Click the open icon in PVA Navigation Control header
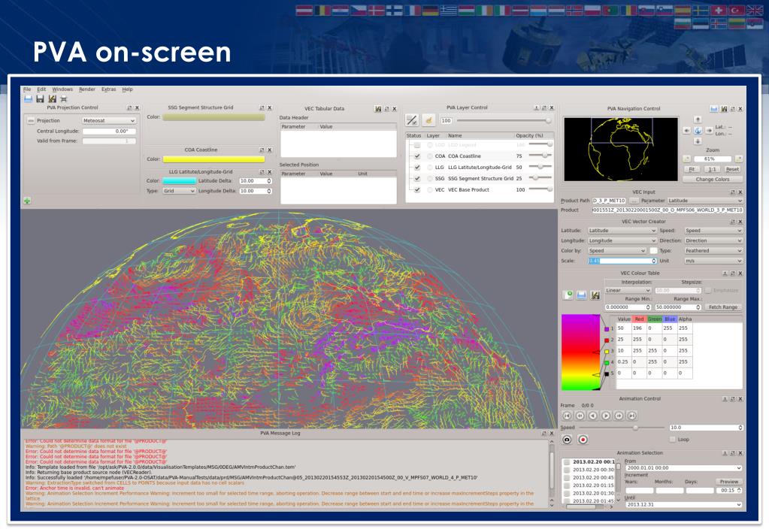The height and width of the screenshot is (532, 769). 714,109
